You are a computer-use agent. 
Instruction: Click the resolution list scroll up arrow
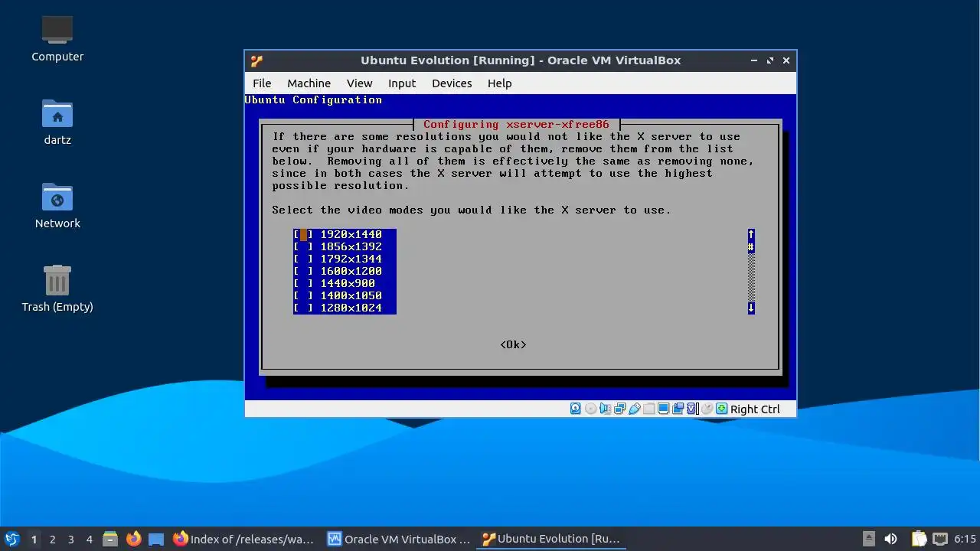point(751,234)
